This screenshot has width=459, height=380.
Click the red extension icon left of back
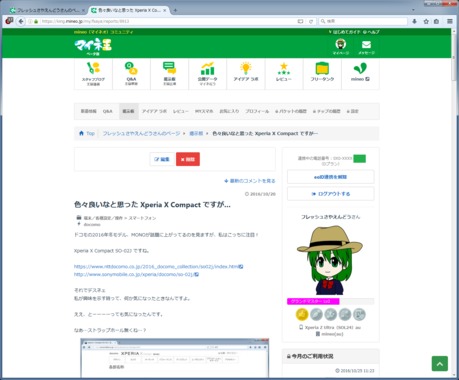tap(9, 21)
